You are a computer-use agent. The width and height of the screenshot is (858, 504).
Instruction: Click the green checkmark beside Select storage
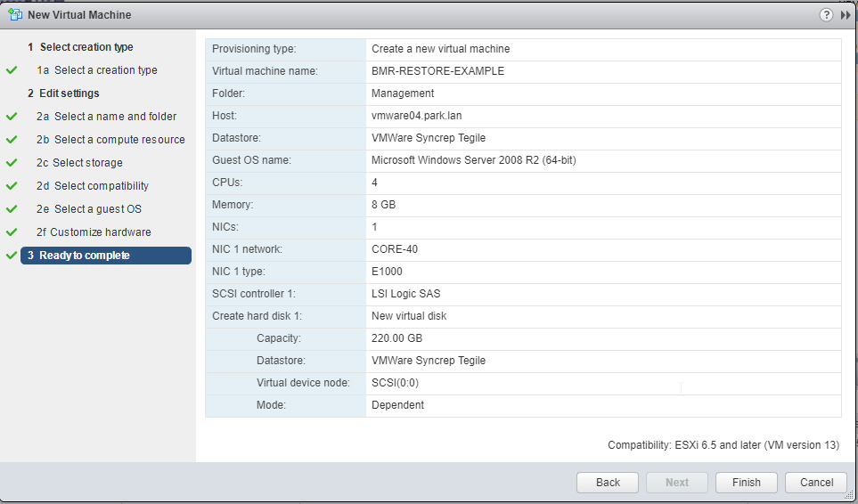[x=12, y=163]
